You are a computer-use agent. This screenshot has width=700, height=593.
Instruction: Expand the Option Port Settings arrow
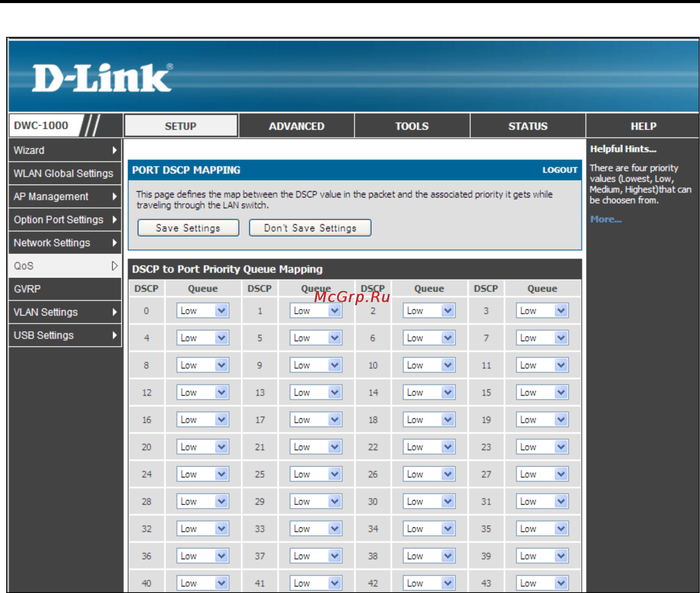[x=114, y=220]
